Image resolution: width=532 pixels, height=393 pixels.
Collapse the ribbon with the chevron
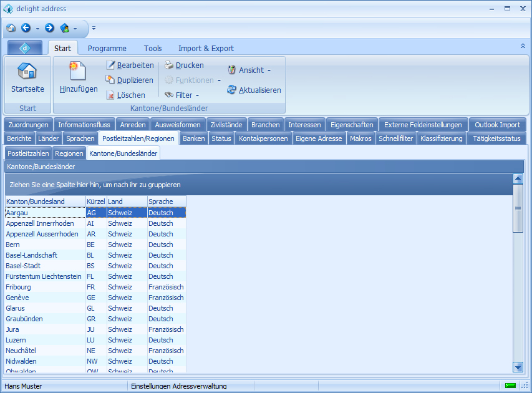(x=523, y=46)
